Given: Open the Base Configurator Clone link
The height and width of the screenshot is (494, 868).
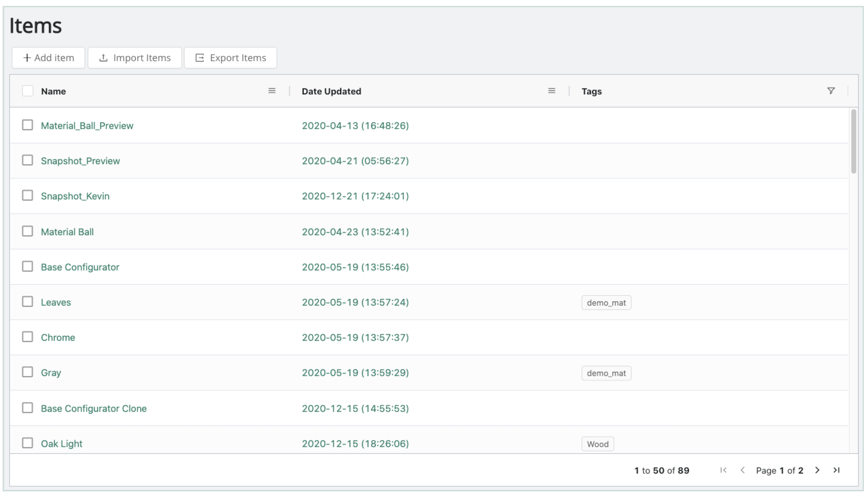Looking at the screenshot, I should (94, 408).
